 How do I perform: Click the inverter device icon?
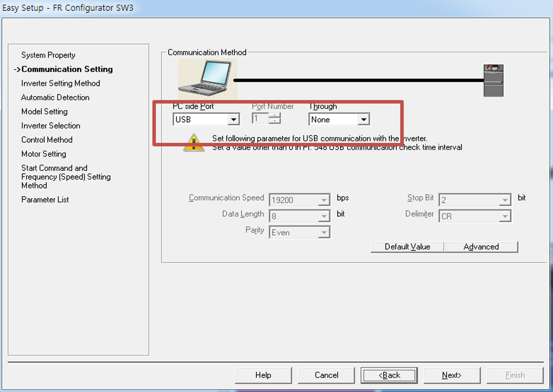click(493, 81)
